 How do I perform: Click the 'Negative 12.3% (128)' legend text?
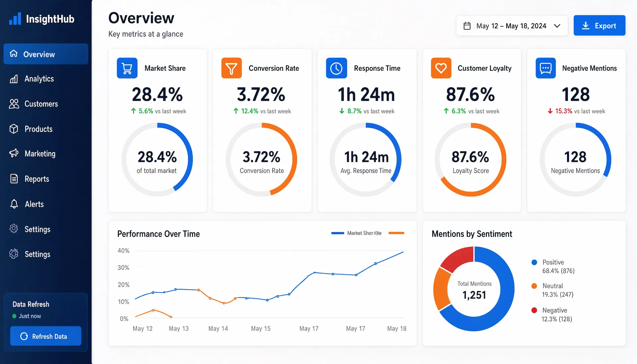tap(557, 315)
